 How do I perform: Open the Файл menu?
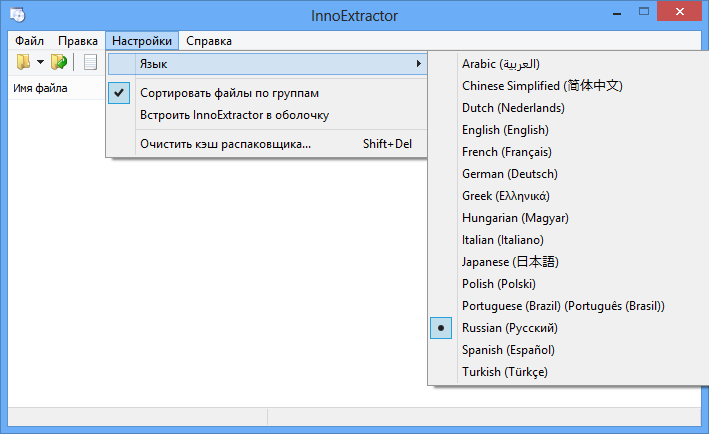(x=30, y=41)
